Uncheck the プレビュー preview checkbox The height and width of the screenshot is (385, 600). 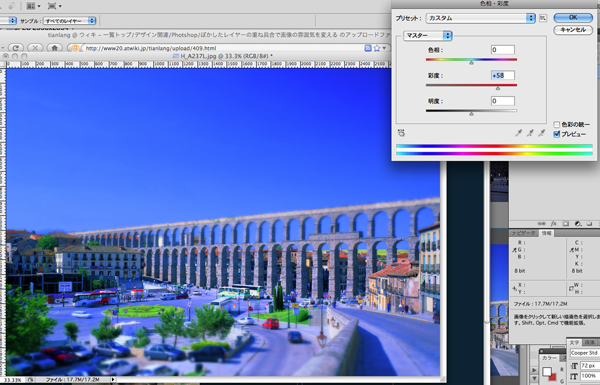click(x=557, y=134)
